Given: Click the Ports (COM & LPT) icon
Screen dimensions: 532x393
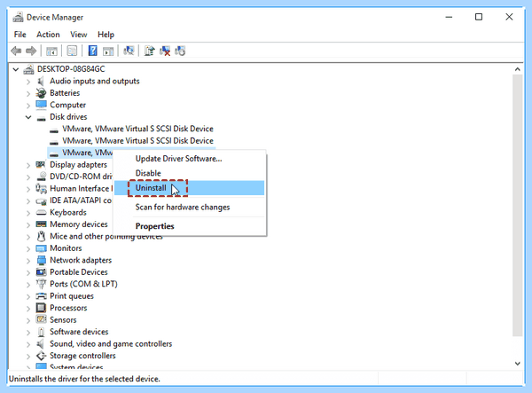Looking at the screenshot, I should pos(41,284).
